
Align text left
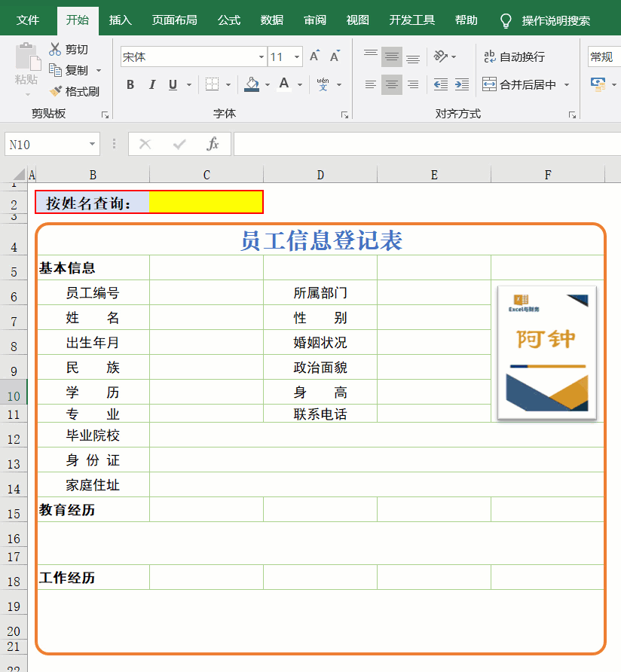click(x=371, y=85)
